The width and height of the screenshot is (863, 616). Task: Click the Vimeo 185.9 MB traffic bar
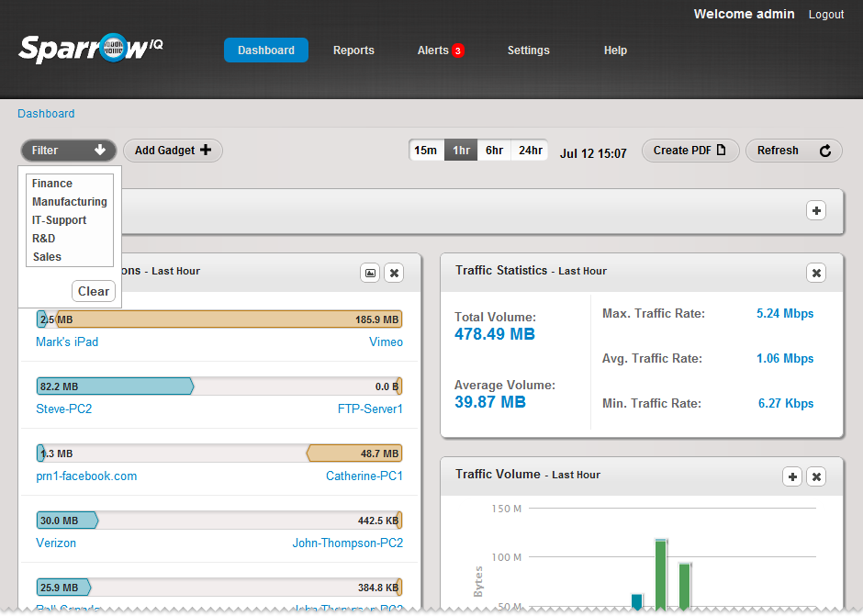[x=230, y=319]
